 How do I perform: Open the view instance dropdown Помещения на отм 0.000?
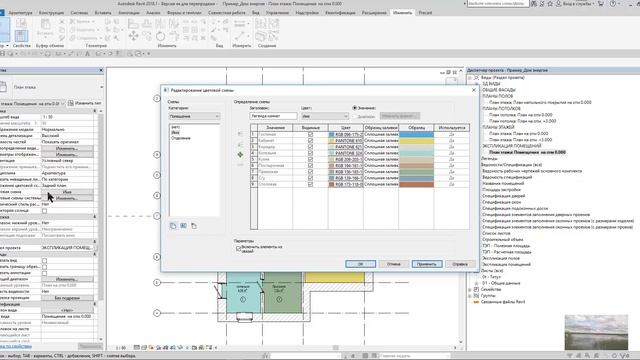click(x=33, y=104)
